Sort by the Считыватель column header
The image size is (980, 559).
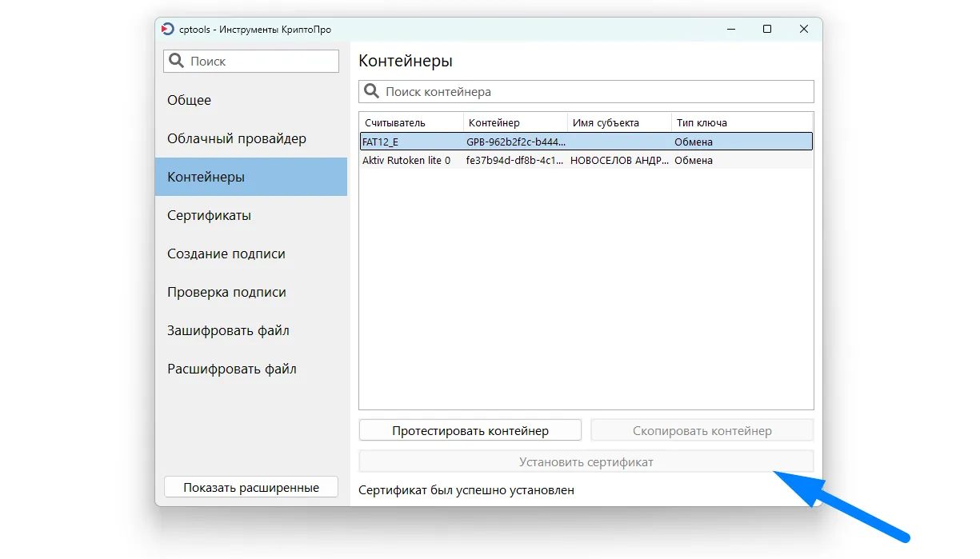click(411, 122)
